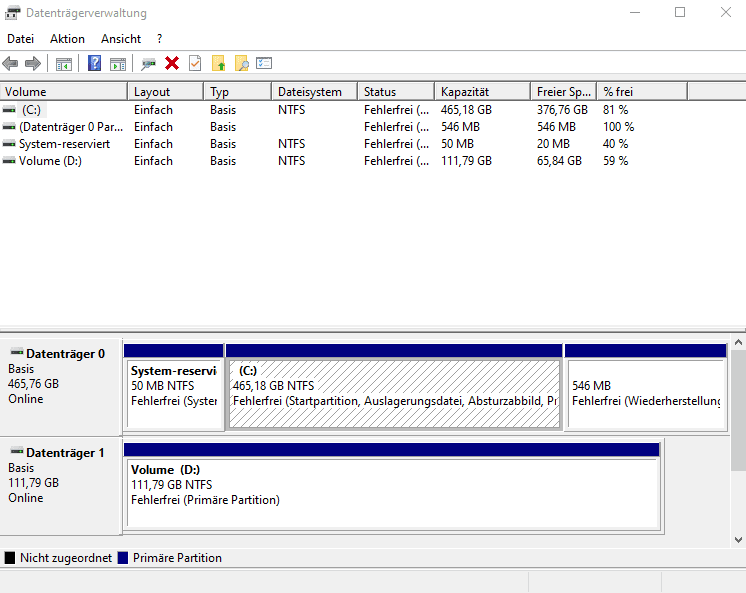
Task: Click the folder magnifier search icon
Action: 242,63
